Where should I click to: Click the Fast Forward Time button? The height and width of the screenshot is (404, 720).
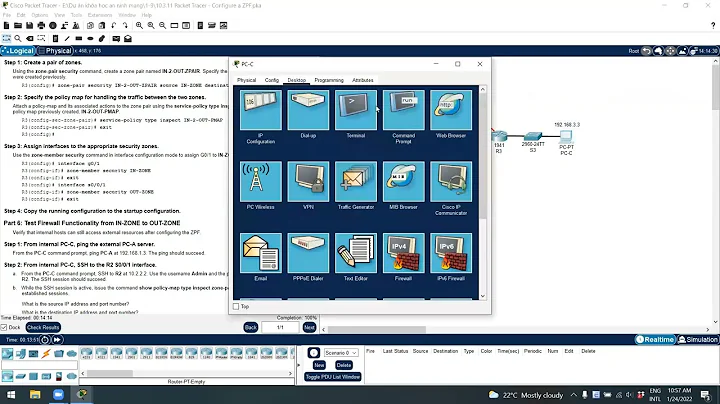tap(57, 340)
